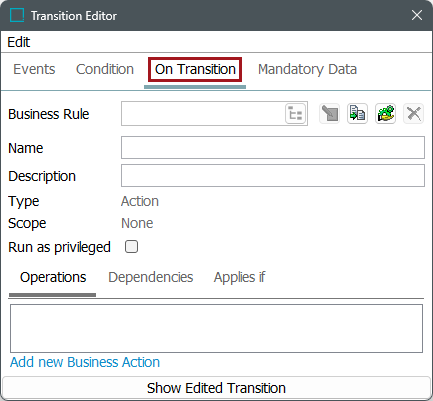Click the copy documents icon with green arrow

357,114
